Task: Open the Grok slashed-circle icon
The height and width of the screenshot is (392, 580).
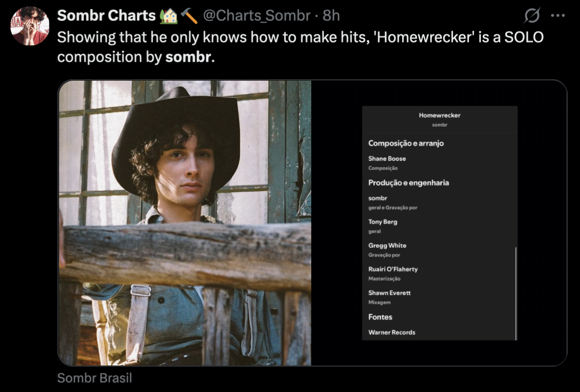Action: click(532, 16)
